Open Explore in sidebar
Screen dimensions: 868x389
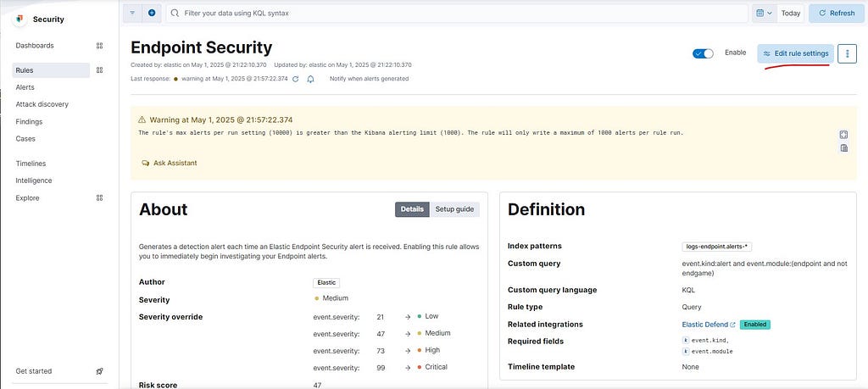click(x=27, y=197)
